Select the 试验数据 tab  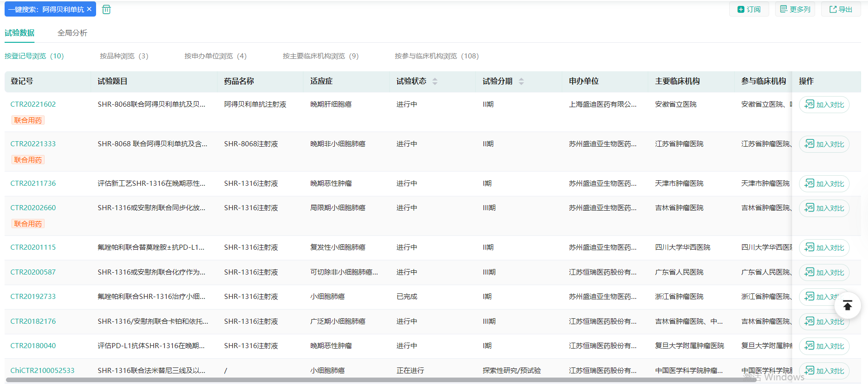tap(20, 33)
